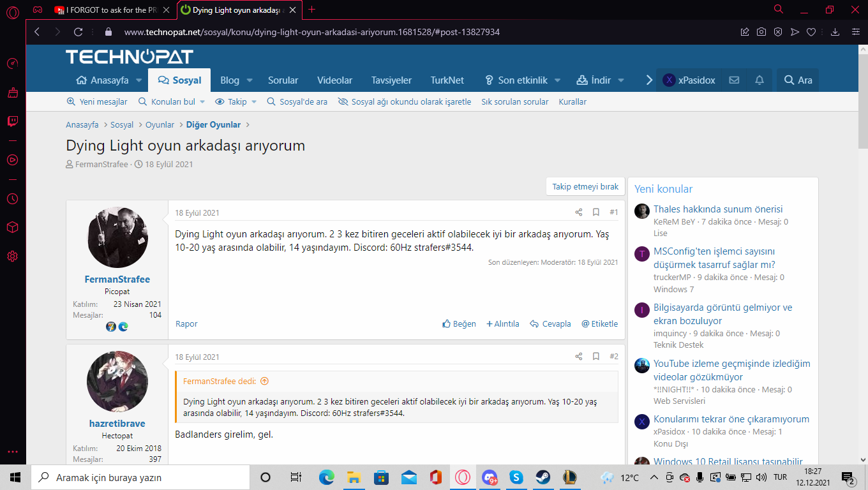Image resolution: width=868 pixels, height=490 pixels.
Task: Open League of Legends icon in taskbar
Action: pos(570,477)
